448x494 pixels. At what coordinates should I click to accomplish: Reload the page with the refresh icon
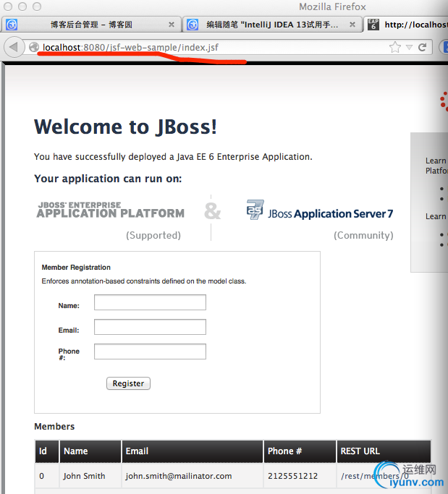click(422, 47)
